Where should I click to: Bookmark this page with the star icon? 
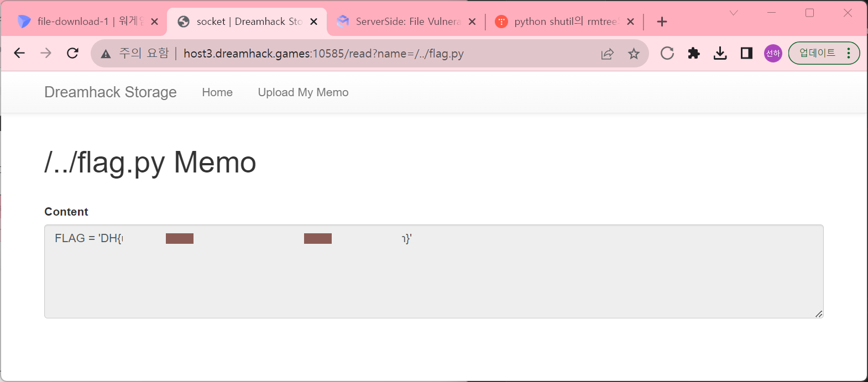point(634,54)
